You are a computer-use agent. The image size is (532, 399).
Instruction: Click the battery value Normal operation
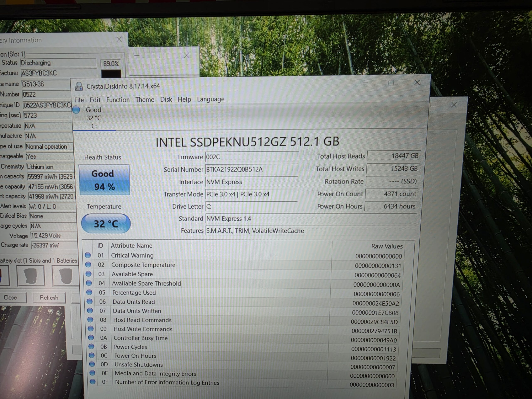pos(49,147)
